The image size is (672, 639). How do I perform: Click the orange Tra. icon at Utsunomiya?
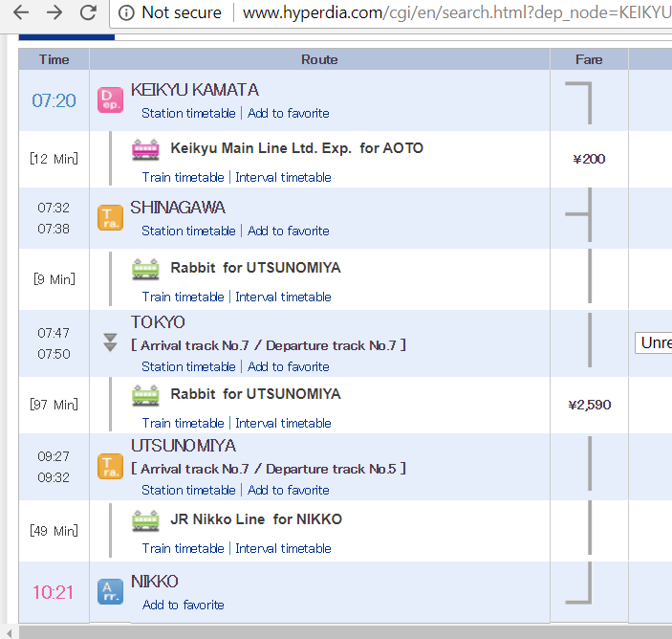[x=110, y=466]
